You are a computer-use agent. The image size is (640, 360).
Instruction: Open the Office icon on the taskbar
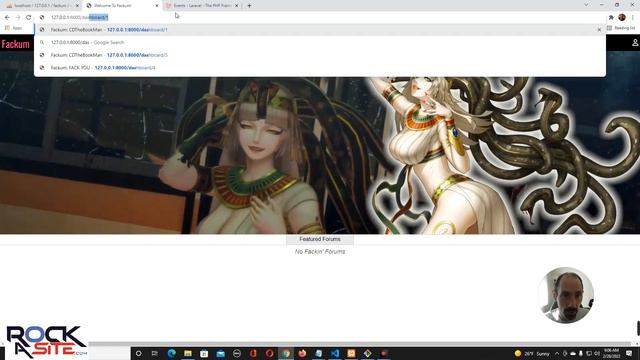click(x=253, y=353)
